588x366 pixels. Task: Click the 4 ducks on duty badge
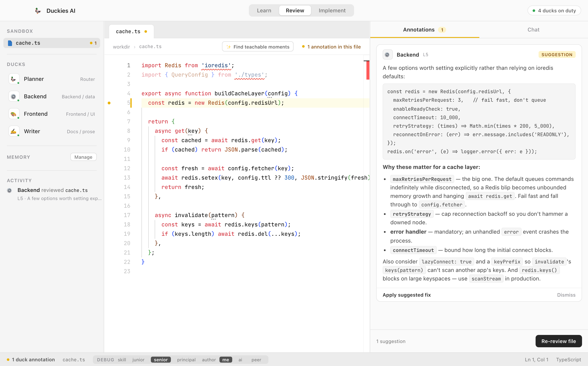[x=554, y=11]
